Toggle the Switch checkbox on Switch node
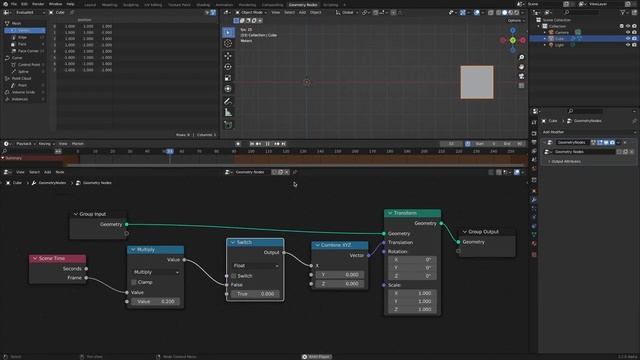 click(x=233, y=276)
